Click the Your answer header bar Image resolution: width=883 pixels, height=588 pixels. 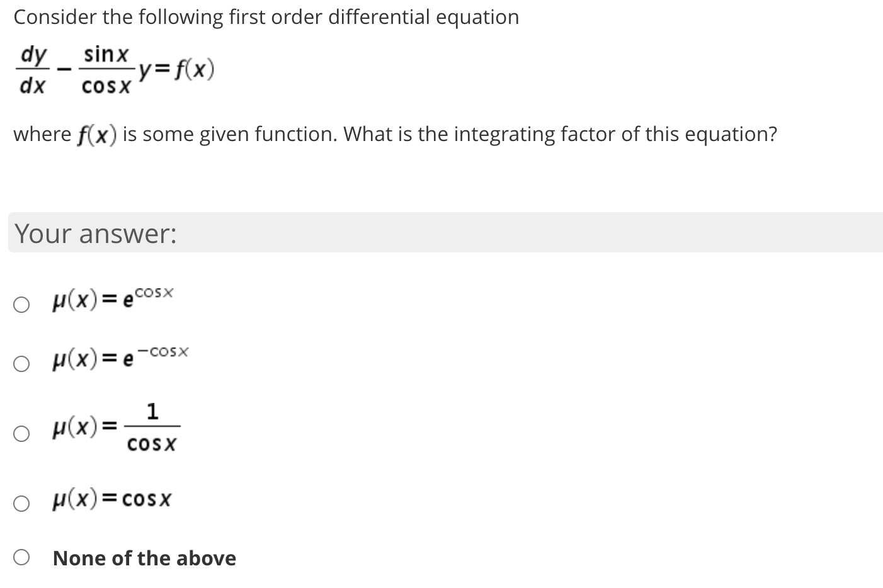click(x=95, y=234)
